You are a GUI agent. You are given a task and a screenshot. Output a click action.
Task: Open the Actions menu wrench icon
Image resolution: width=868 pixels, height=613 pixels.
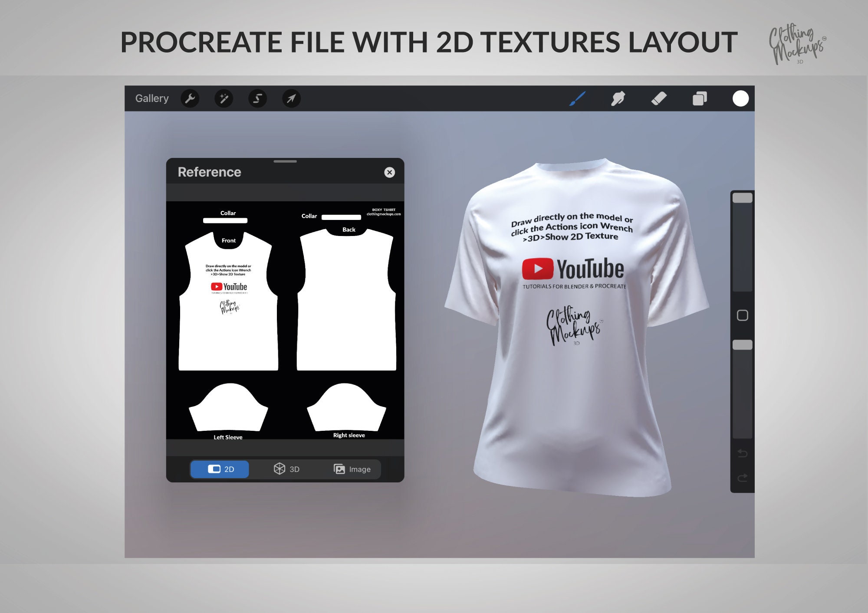pyautogui.click(x=190, y=98)
